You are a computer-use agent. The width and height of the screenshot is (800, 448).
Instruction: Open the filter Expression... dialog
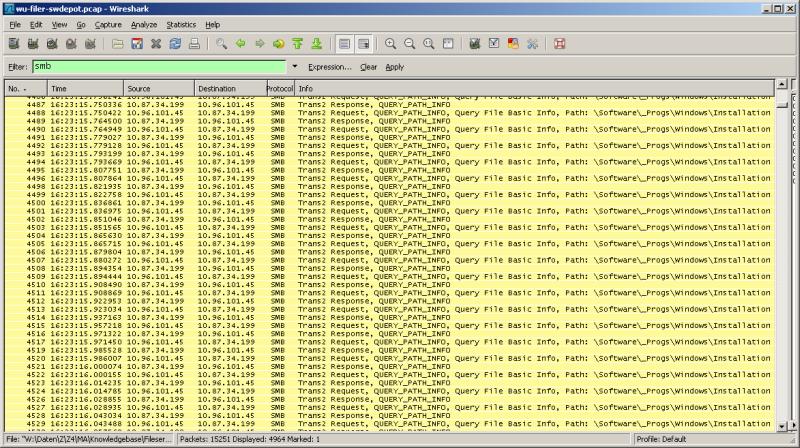330,67
